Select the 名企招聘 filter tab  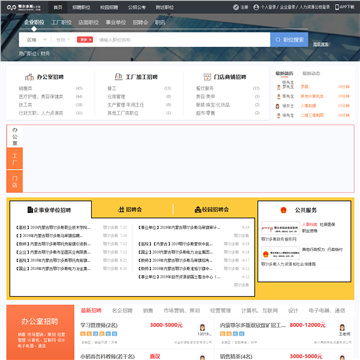pos(122,310)
